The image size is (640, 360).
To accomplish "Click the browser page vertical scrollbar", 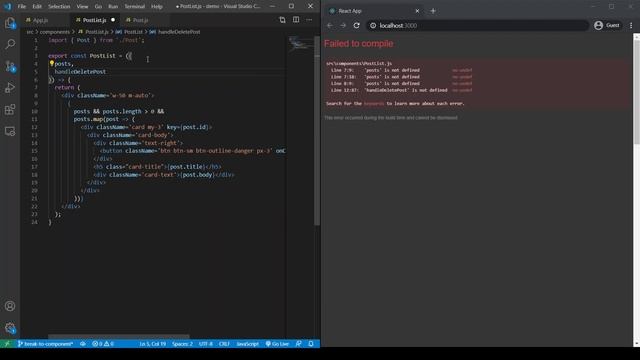I will click(x=636, y=88).
